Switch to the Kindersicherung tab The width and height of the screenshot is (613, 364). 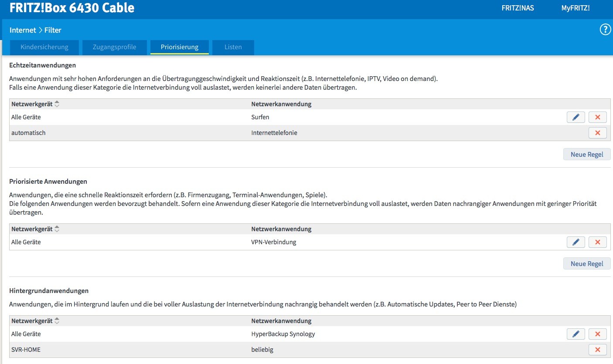[x=44, y=47]
